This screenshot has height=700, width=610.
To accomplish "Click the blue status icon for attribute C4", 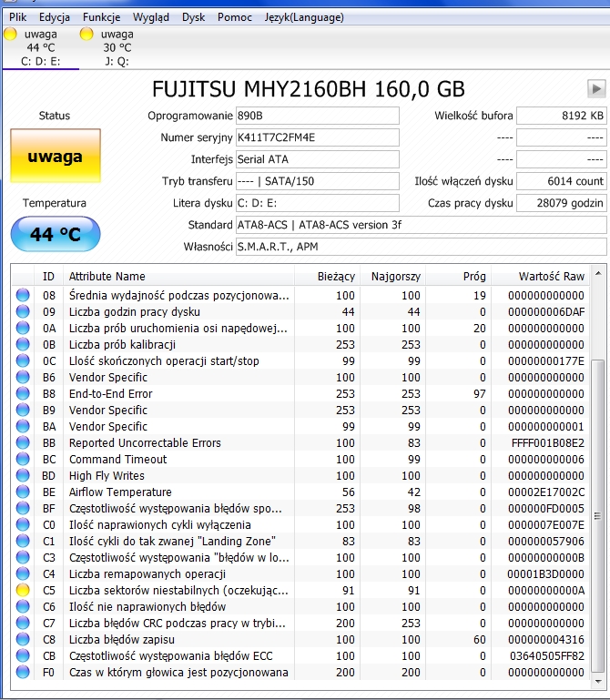I will click(23, 573).
